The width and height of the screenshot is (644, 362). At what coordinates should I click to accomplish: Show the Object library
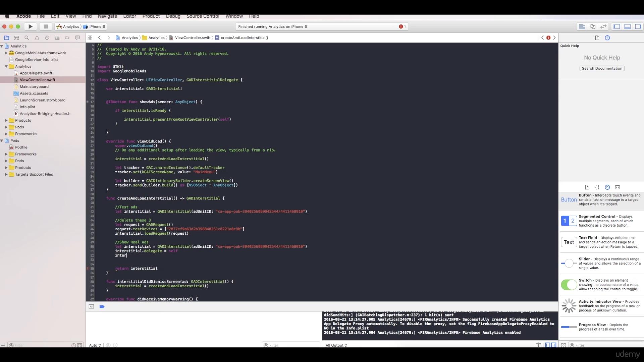607,187
